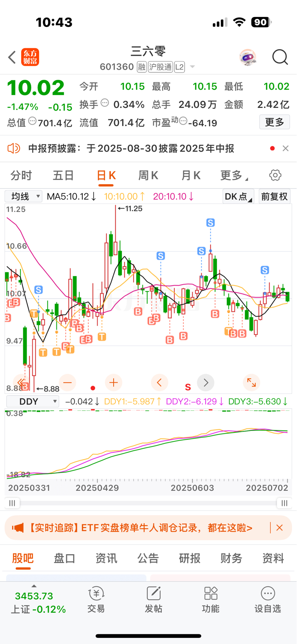Click the 更多 quote details button
Screen dimensions: 297x644
tap(275, 122)
